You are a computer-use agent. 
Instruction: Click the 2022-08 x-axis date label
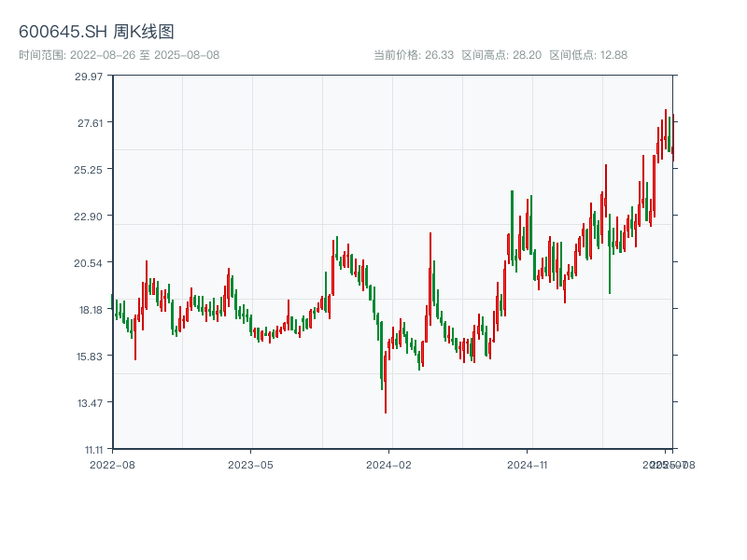112,464
